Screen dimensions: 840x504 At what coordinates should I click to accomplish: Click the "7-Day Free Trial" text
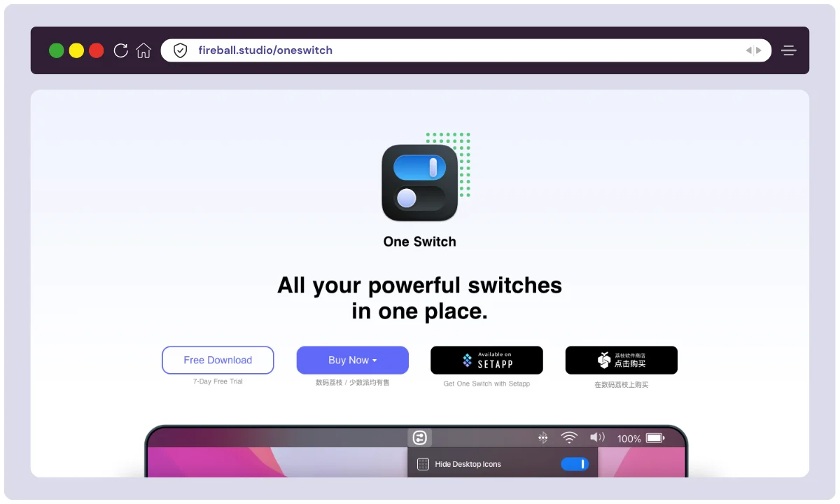point(218,381)
